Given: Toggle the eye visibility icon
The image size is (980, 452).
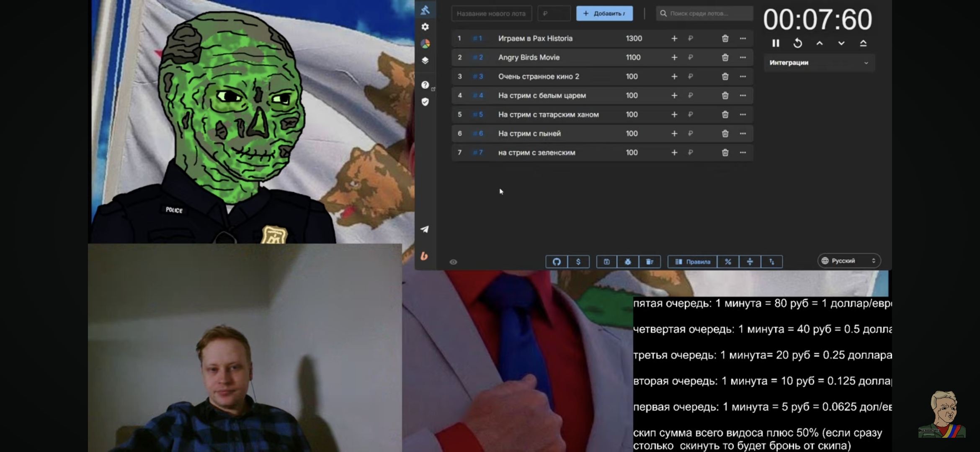Looking at the screenshot, I should coord(453,262).
